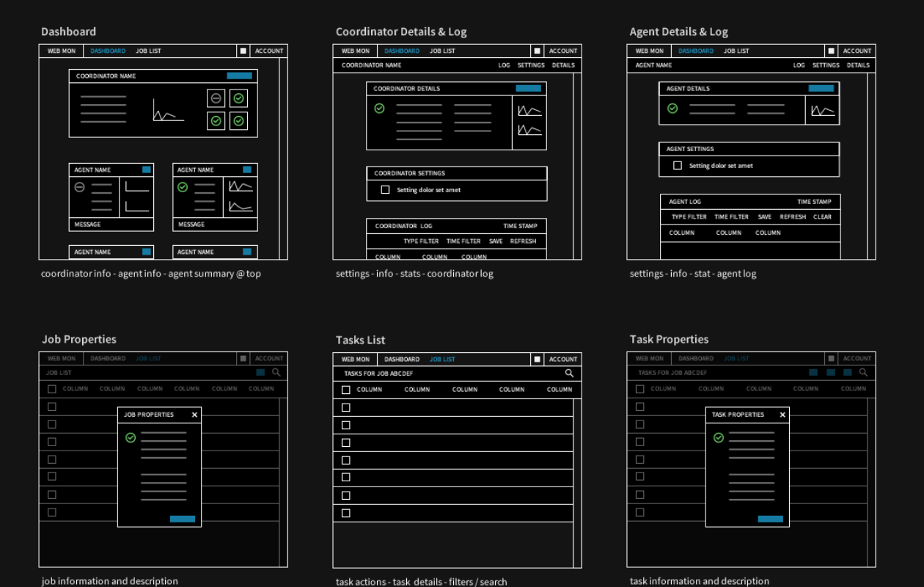Image resolution: width=924 pixels, height=587 pixels.
Task: Click the boxed minus status icon in Dashboard coordinator card
Action: 216,98
